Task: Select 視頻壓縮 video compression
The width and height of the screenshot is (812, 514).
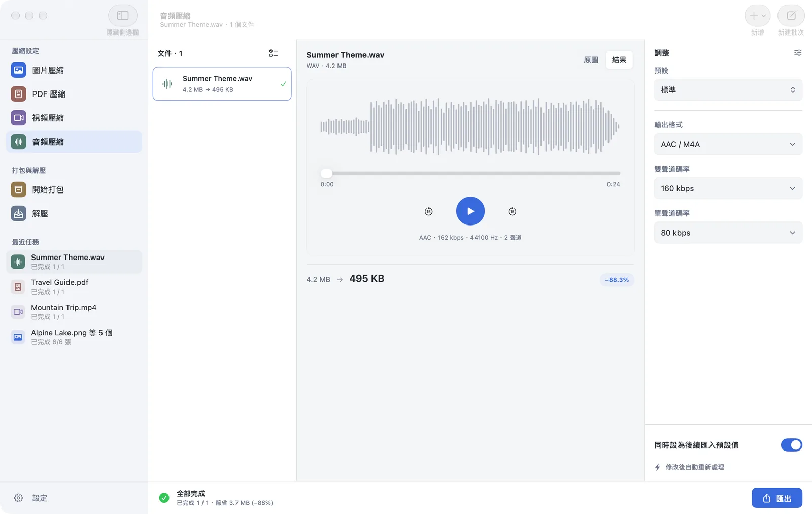Action: click(x=74, y=118)
